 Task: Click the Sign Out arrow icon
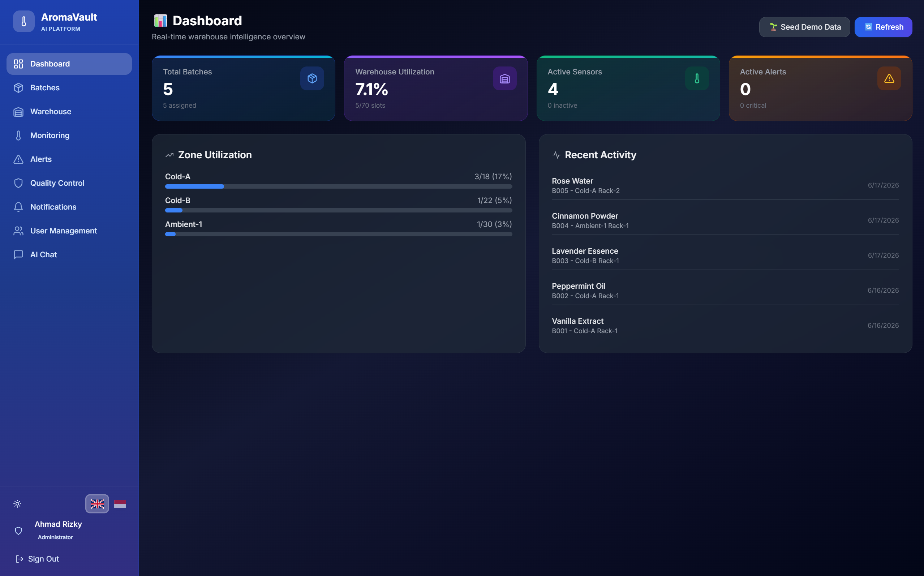(x=19, y=559)
